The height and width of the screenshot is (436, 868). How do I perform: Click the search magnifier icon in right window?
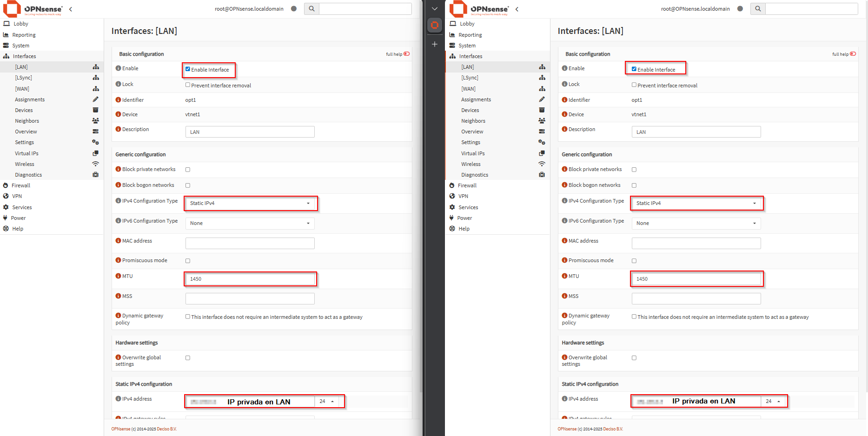click(758, 8)
